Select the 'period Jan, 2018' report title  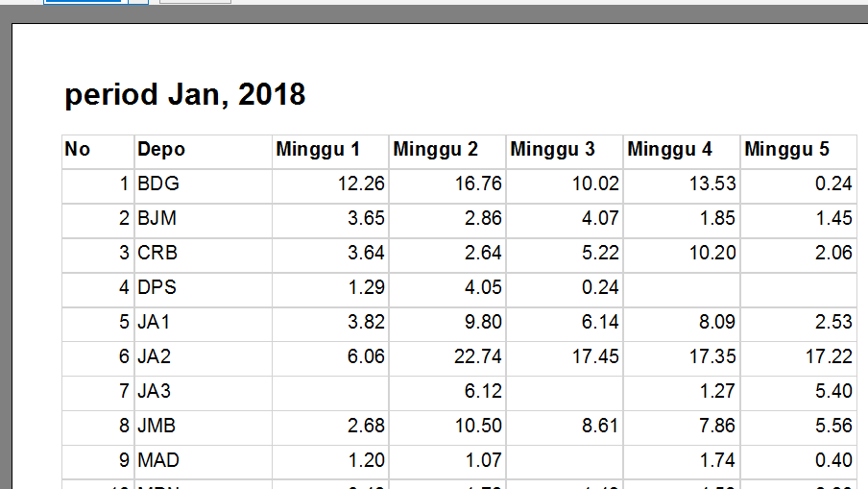[185, 94]
